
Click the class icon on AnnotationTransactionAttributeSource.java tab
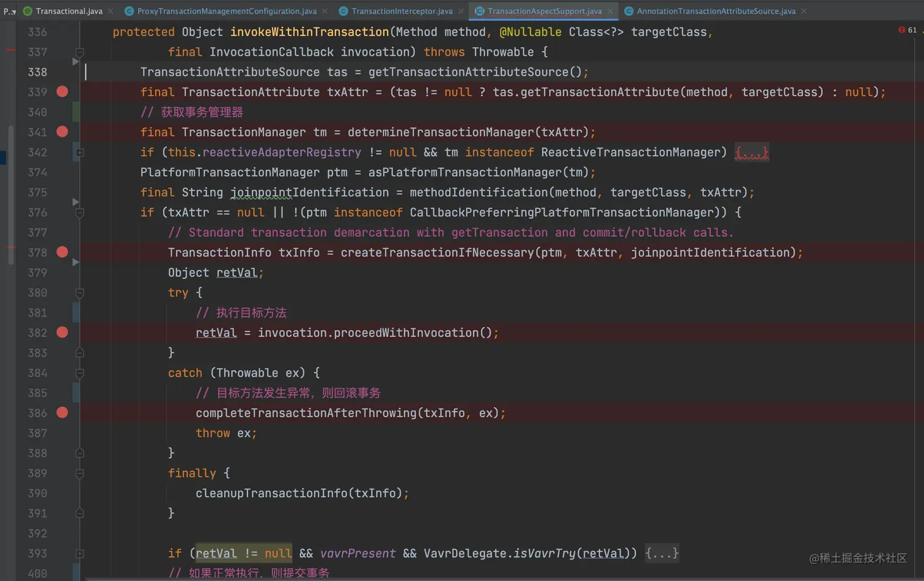click(x=628, y=11)
